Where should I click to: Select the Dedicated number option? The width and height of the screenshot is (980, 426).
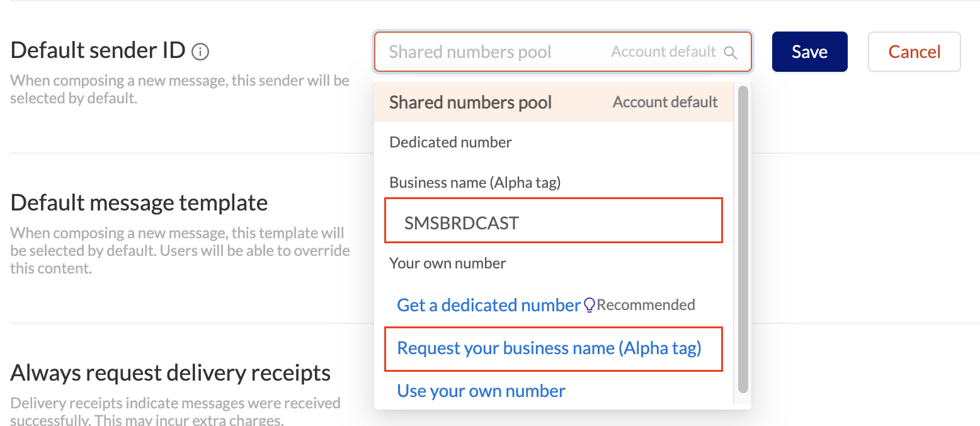[x=450, y=142]
